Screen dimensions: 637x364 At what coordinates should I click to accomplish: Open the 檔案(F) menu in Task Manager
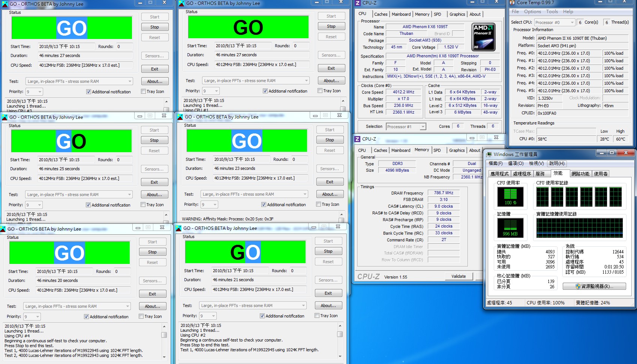point(495,163)
